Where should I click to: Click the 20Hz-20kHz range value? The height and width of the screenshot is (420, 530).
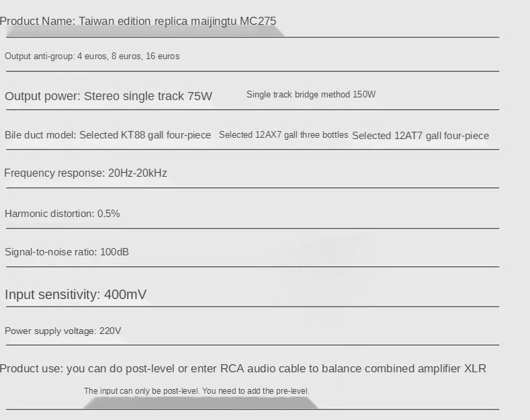(x=137, y=173)
